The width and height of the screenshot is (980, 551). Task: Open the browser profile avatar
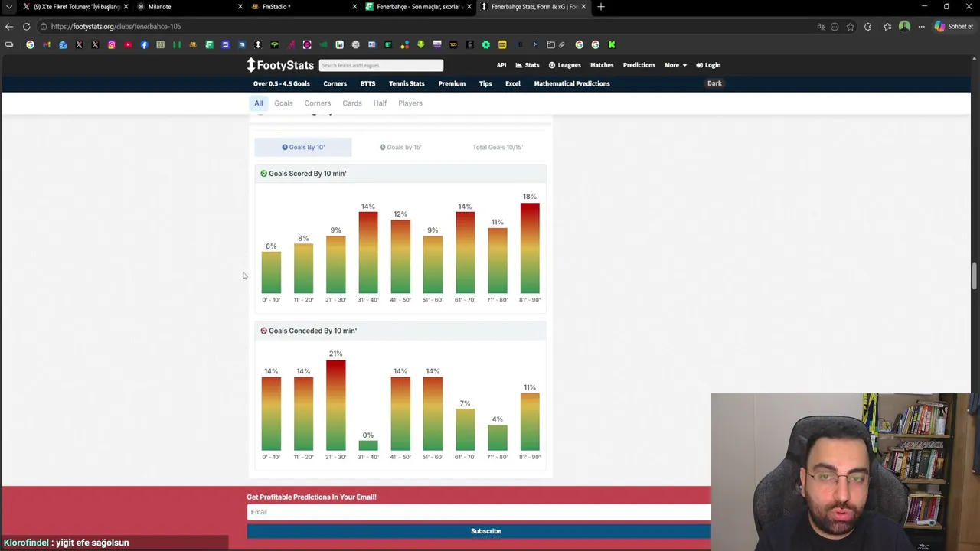point(905,27)
